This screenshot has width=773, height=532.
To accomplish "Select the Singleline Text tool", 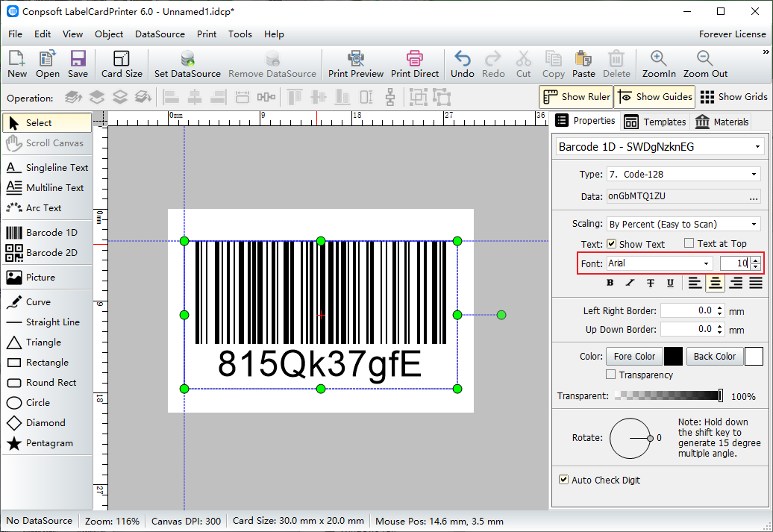I will pos(47,168).
